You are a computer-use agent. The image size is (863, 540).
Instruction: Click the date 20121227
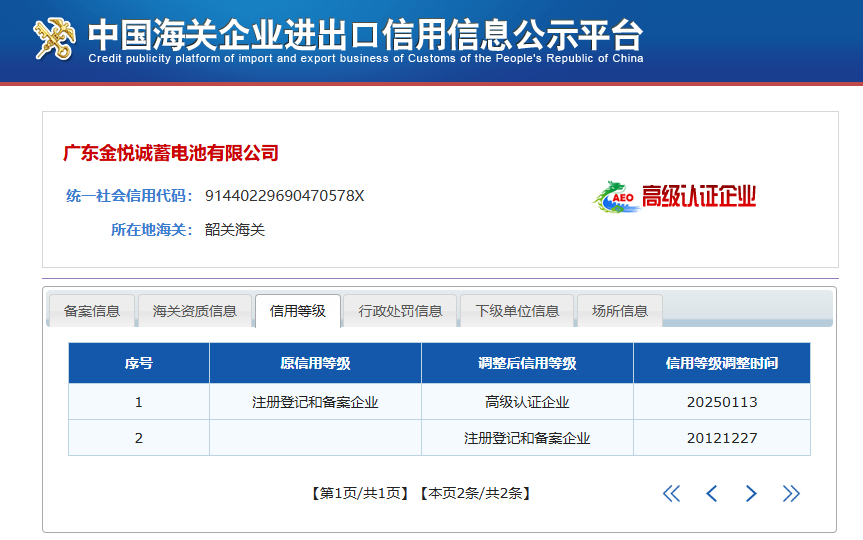[x=722, y=438]
